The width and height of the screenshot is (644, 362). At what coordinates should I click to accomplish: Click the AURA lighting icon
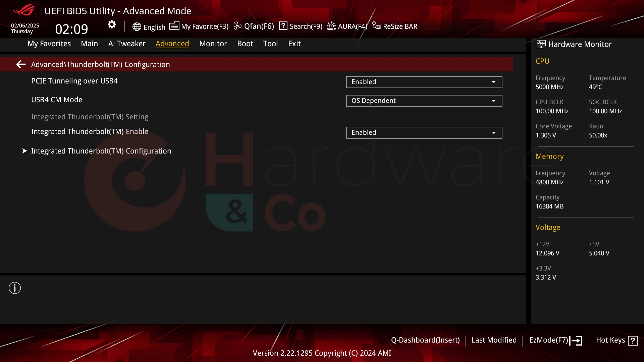(x=331, y=26)
